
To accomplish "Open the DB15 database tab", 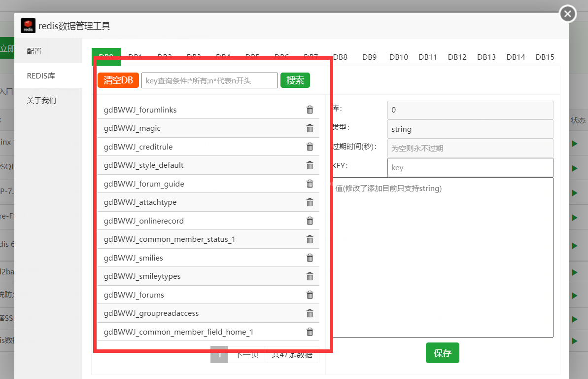I will point(545,57).
